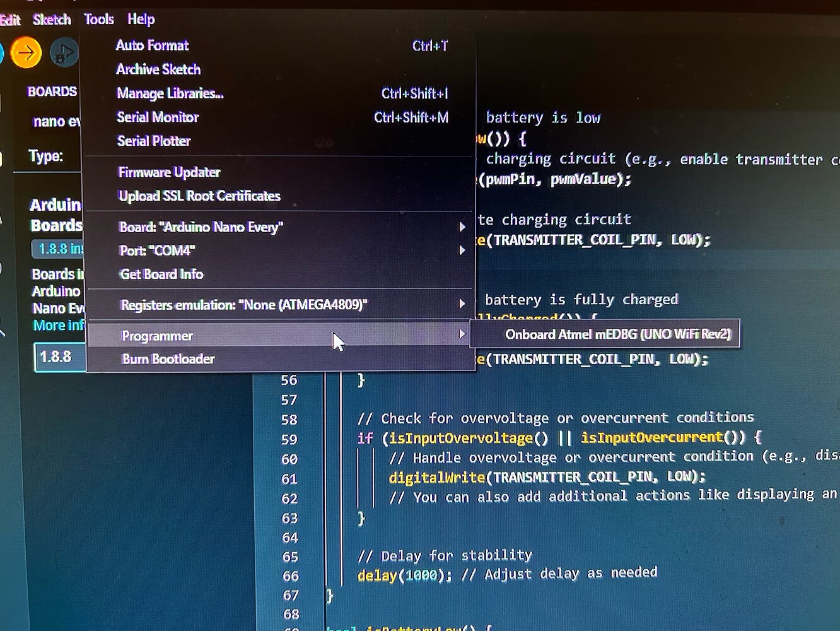This screenshot has width=840, height=631.
Task: Expand the Board "Arduino Nano Every" submenu
Action: (201, 227)
